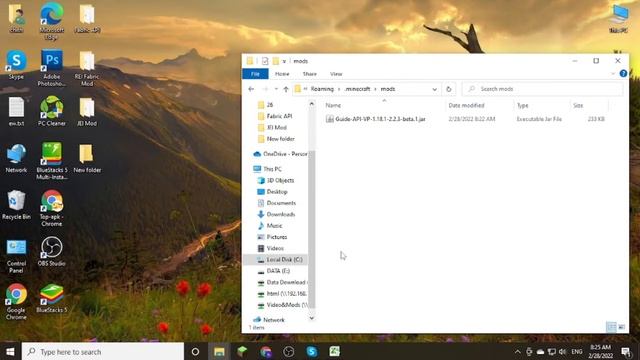
Task: Click the Windows Start button
Action: pos(10,351)
